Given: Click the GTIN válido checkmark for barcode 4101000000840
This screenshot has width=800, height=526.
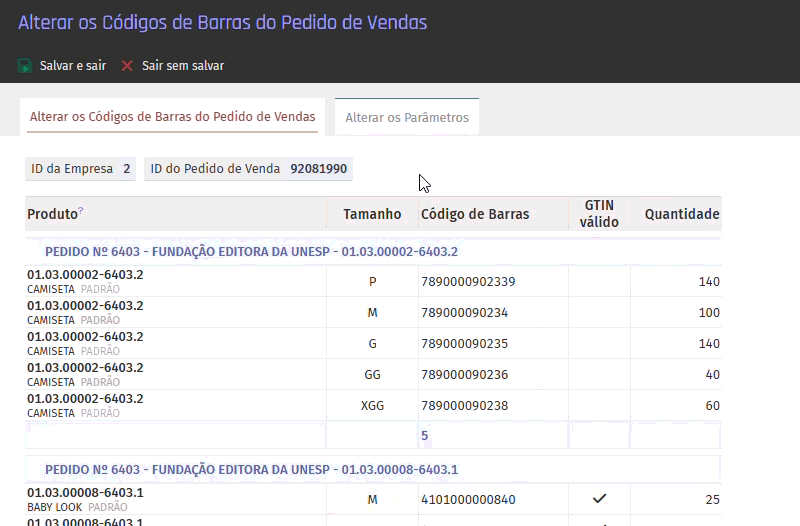Looking at the screenshot, I should (x=599, y=498).
